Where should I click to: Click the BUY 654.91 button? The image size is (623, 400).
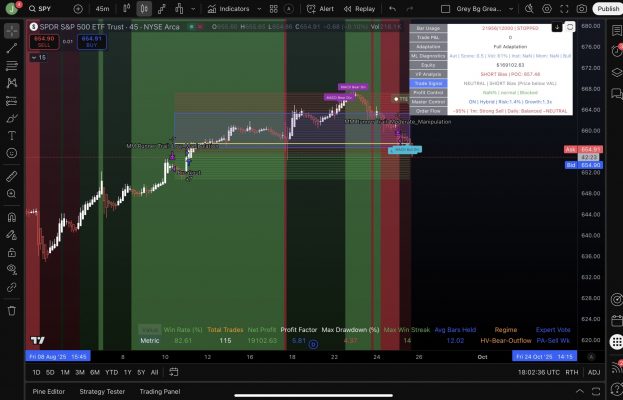click(x=92, y=42)
